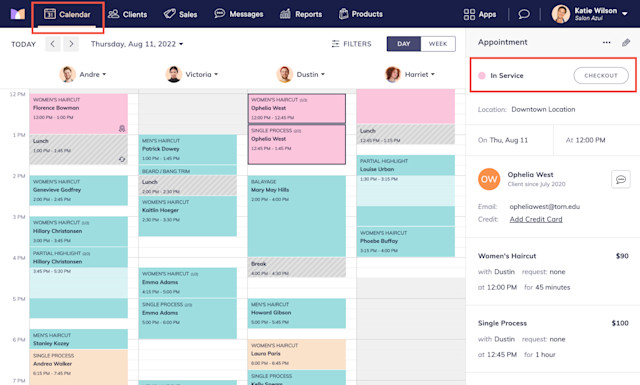The width and height of the screenshot is (640, 385).
Task: Click the pink In Service status dot
Action: pos(482,76)
